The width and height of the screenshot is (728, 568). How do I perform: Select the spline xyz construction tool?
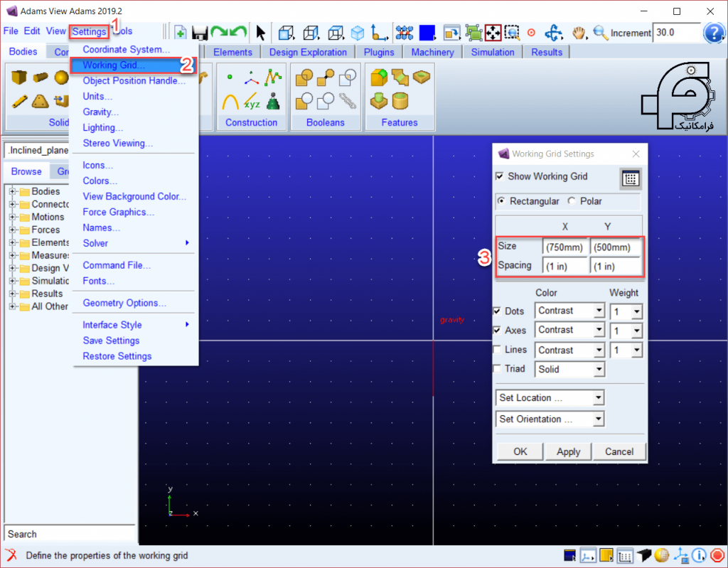pos(251,101)
